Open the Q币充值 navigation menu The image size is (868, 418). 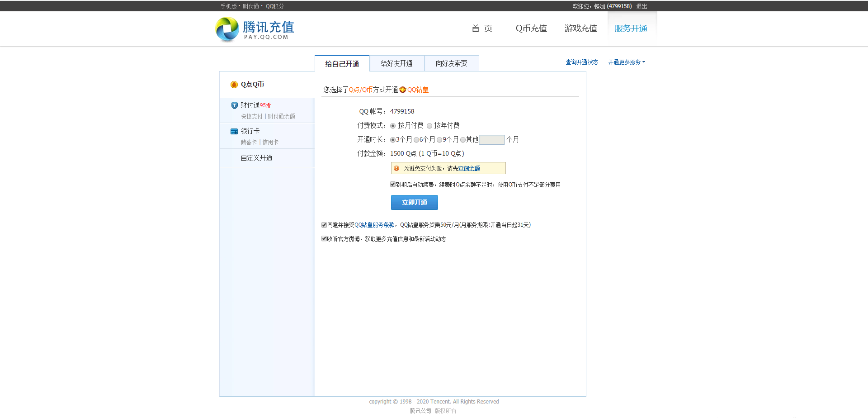531,28
